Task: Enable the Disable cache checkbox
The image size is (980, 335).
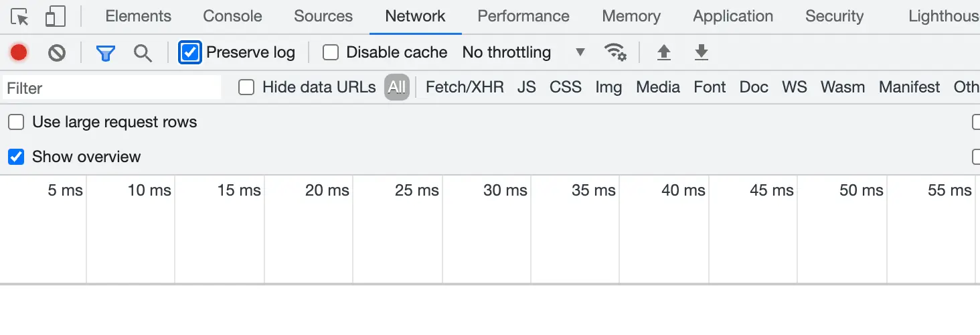Action: click(331, 52)
